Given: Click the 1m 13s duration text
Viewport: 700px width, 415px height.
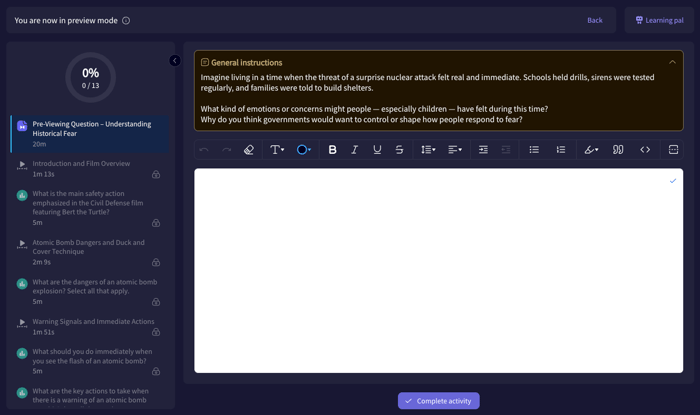Looking at the screenshot, I should click(x=43, y=174).
